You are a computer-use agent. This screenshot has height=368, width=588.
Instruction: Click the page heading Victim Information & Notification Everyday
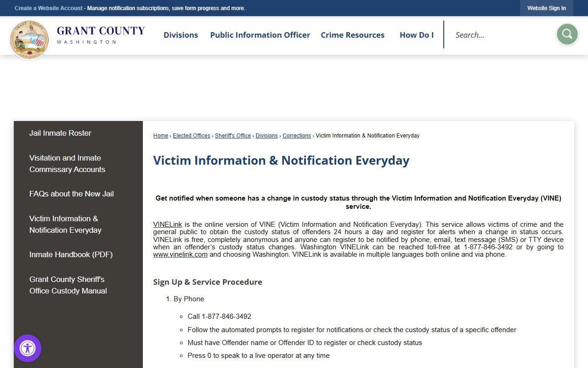281,161
